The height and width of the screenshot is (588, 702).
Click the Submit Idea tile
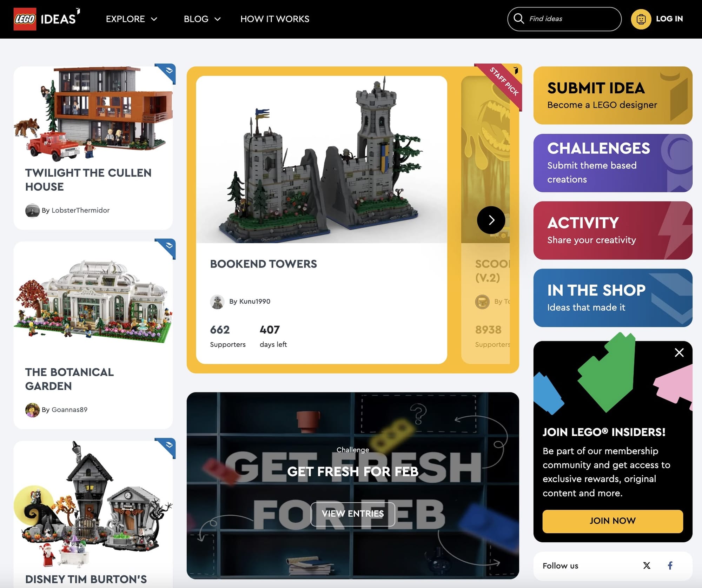[x=613, y=95]
